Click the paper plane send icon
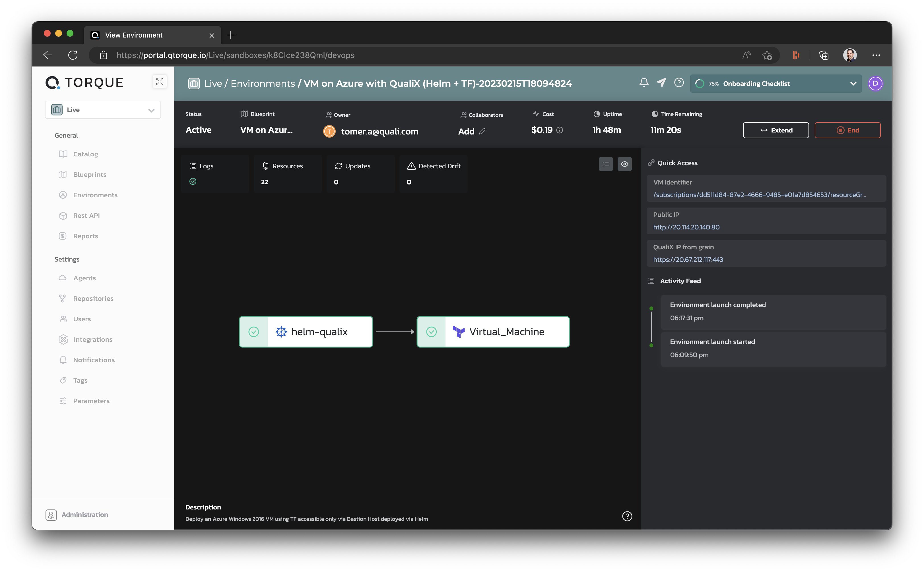 [x=661, y=83]
